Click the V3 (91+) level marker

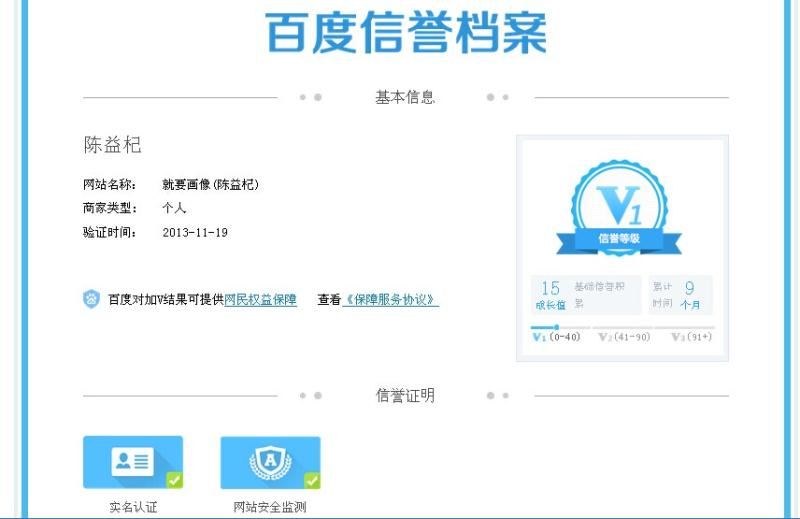coord(691,337)
